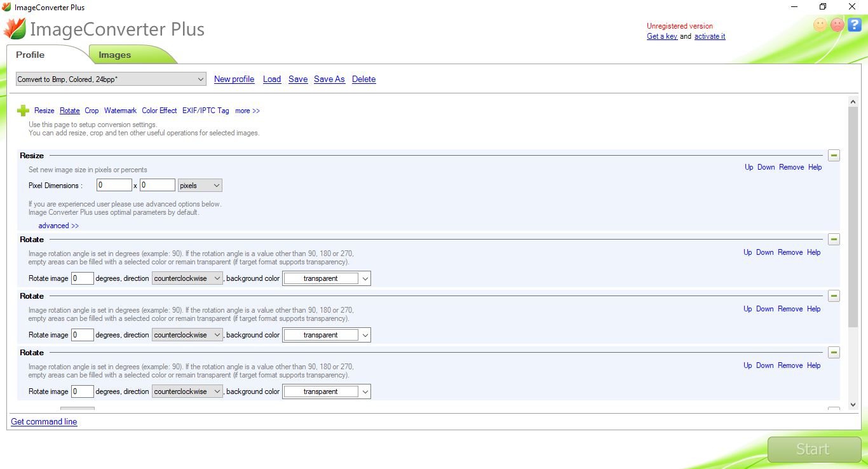
Task: Move third Rotate section Up
Action: (x=748, y=365)
